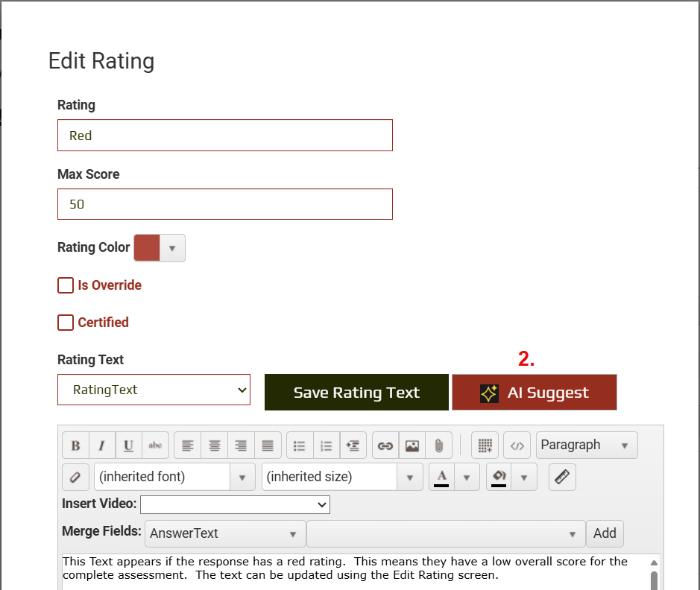Viewport: 700px width, 590px height.
Task: Click the Save Rating Text button
Action: tap(356, 393)
